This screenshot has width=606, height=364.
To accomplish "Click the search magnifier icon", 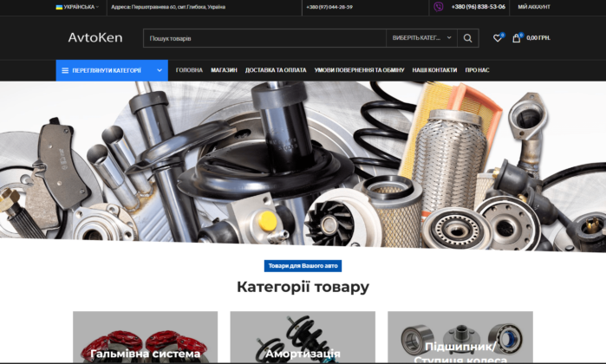I will [468, 38].
